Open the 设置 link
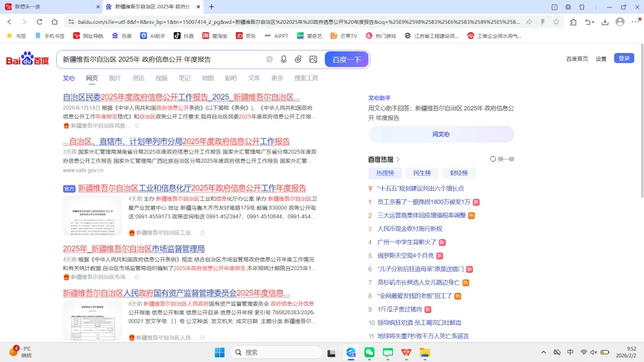The image size is (644, 362). coord(601,59)
